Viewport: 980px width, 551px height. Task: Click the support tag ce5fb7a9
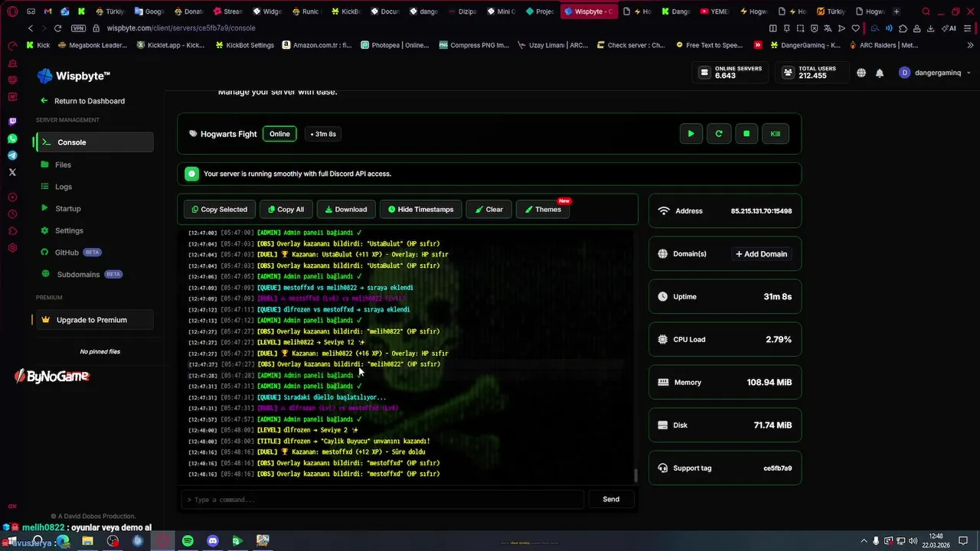coord(778,468)
